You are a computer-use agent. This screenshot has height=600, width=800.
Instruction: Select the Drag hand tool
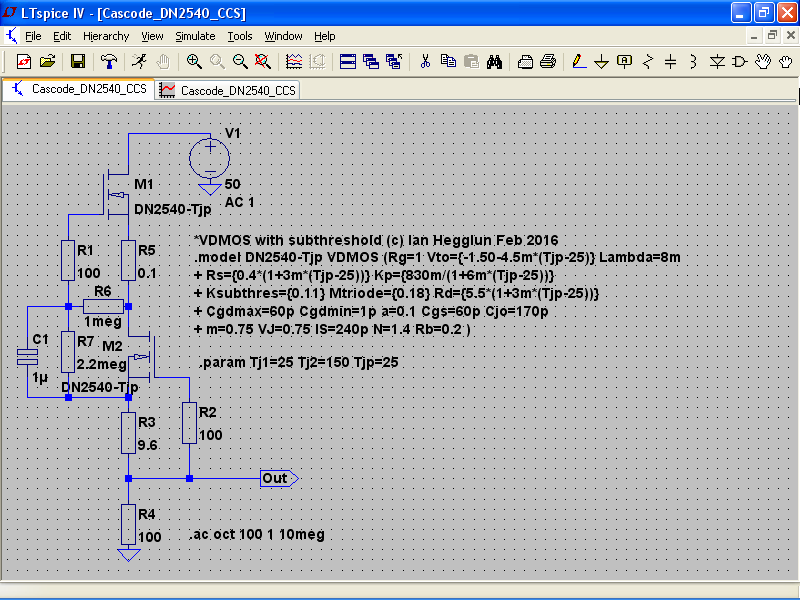pos(786,62)
